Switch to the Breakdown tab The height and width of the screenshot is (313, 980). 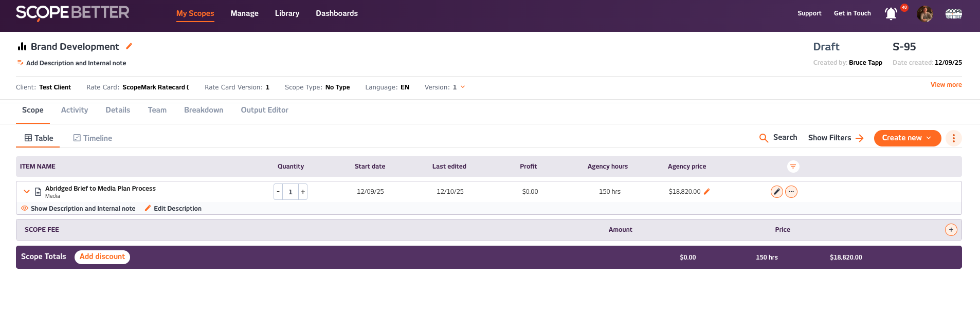(x=204, y=110)
